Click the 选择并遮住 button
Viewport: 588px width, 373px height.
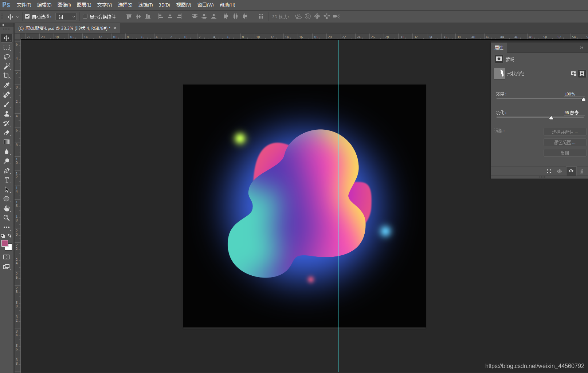click(565, 132)
